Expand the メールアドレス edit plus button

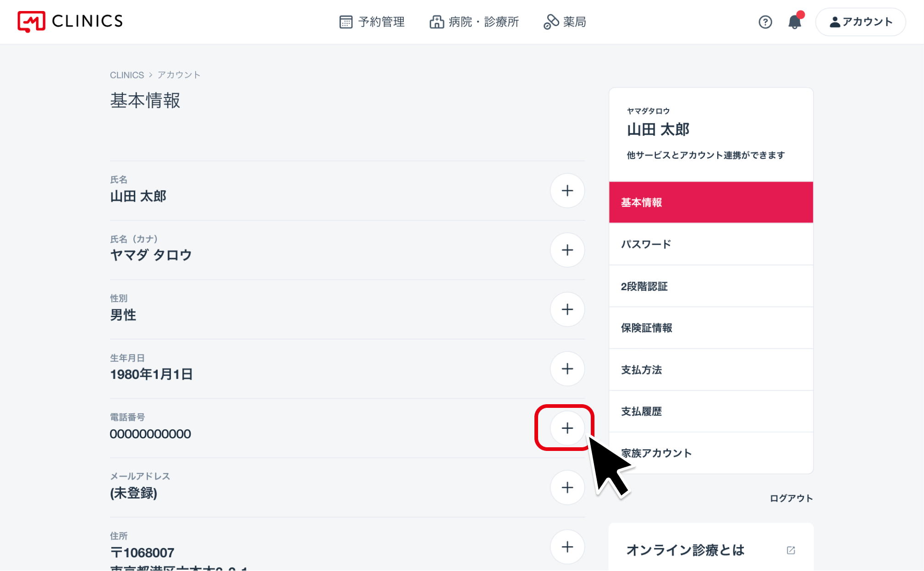click(x=567, y=488)
